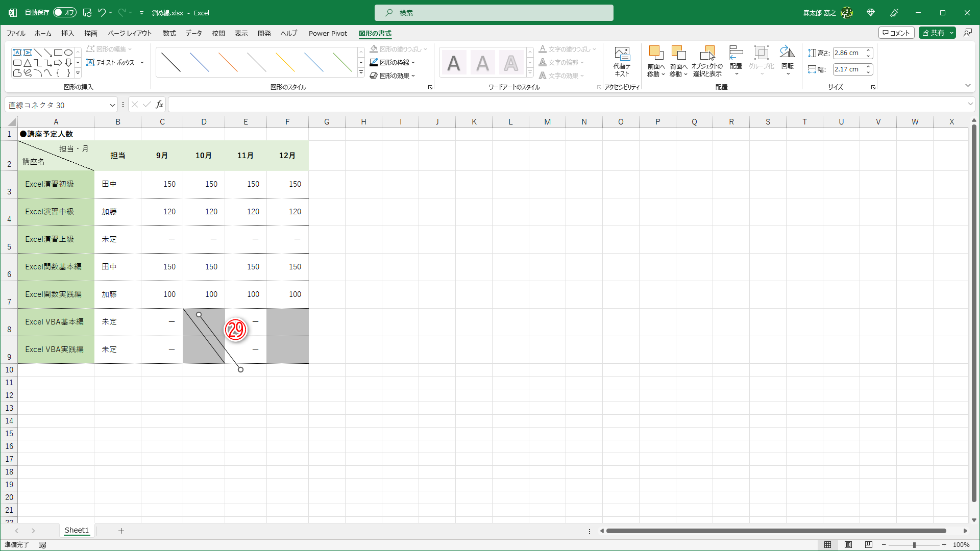Image resolution: width=980 pixels, height=551 pixels.
Task: Choose the orange line style swatch
Action: 228,62
